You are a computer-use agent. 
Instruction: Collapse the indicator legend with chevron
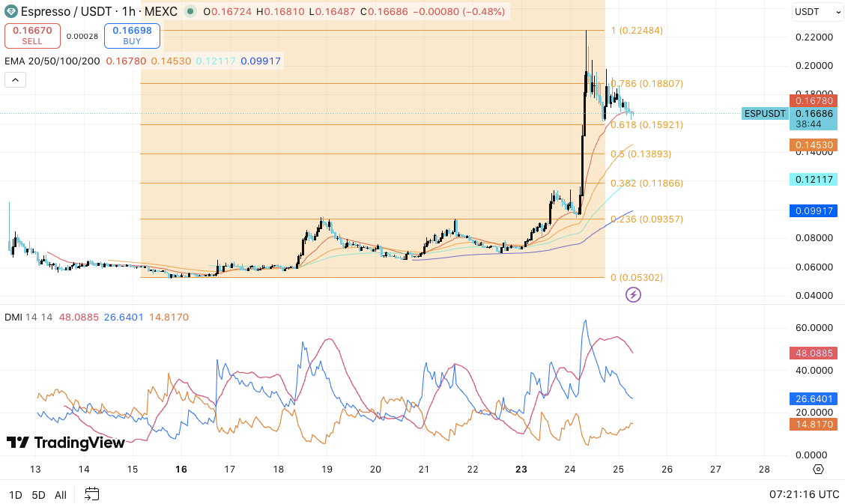tap(15, 80)
